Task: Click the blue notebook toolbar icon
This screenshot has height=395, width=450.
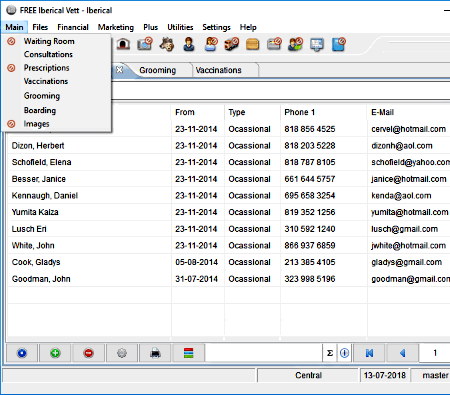Action: click(338, 44)
